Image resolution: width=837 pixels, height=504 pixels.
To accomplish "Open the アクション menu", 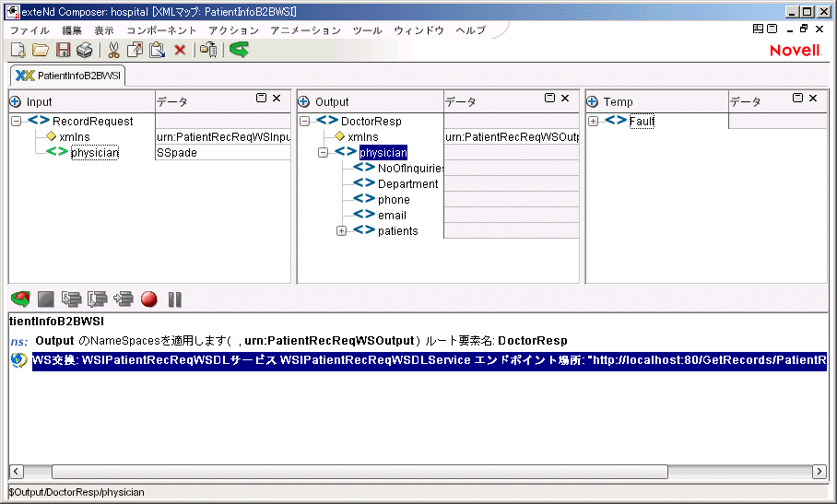I will point(233,30).
